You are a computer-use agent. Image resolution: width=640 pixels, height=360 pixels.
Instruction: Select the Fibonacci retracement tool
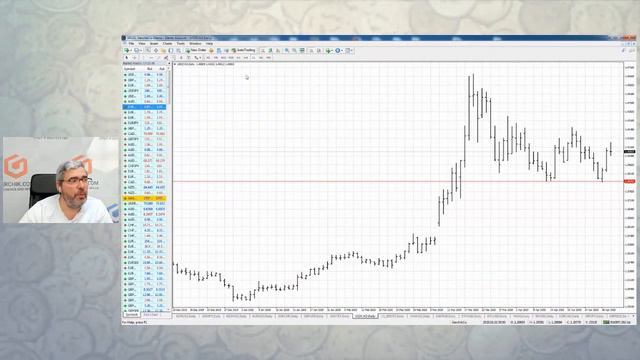click(x=173, y=58)
